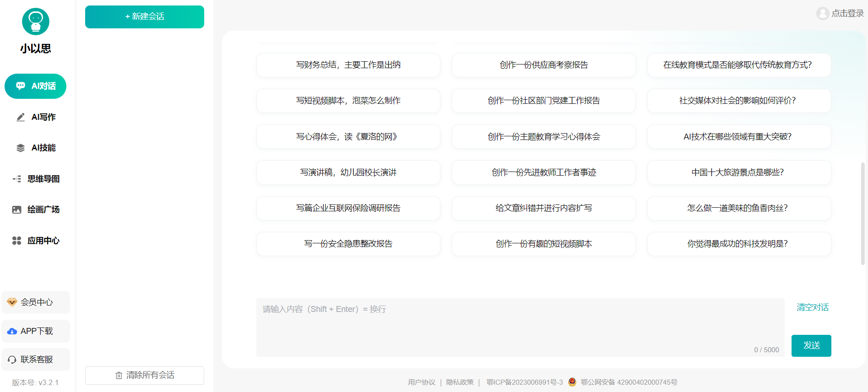The image size is (868, 392).
Task: Select prompt 创作一份先进教师工作者事迹
Action: (544, 172)
